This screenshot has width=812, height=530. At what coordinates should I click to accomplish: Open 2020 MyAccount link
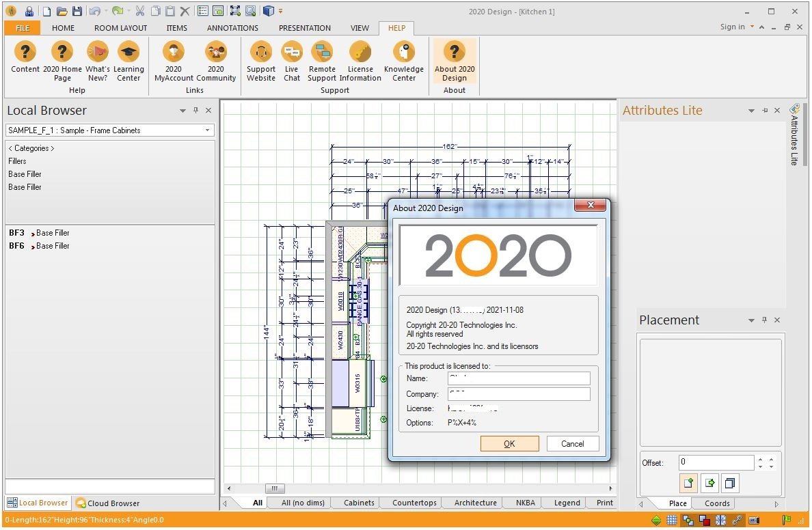click(174, 61)
